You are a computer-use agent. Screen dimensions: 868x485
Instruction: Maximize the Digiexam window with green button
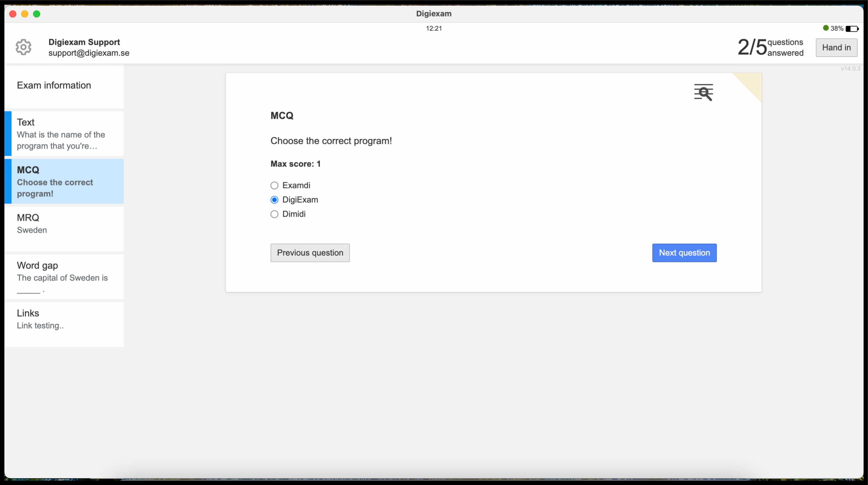[37, 14]
